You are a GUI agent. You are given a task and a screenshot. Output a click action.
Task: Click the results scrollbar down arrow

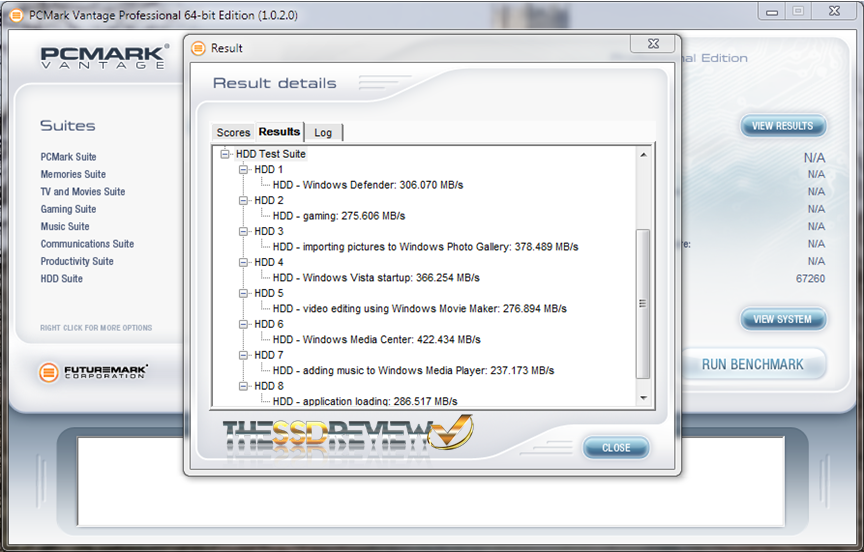tap(643, 398)
